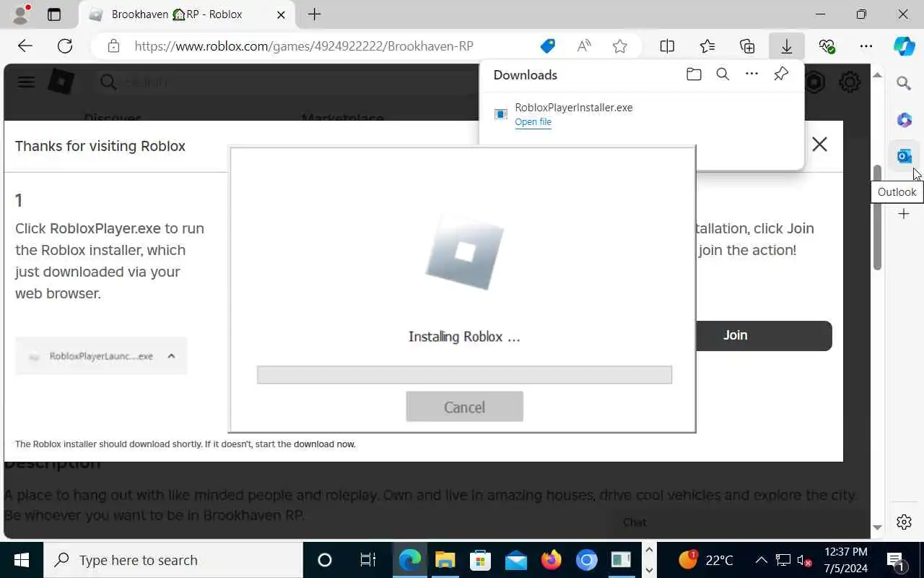Screen dimensions: 924x578
Task: Show hidden tray icons chevron
Action: [x=761, y=560]
